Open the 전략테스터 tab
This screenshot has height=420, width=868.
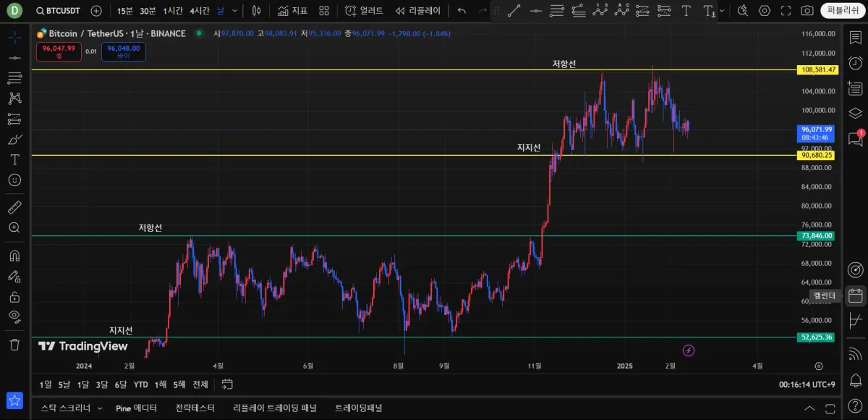click(x=195, y=408)
